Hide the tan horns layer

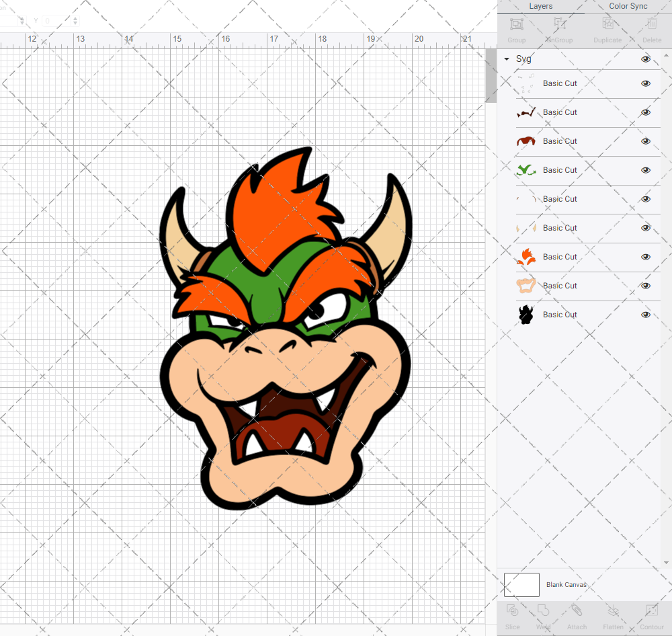645,228
